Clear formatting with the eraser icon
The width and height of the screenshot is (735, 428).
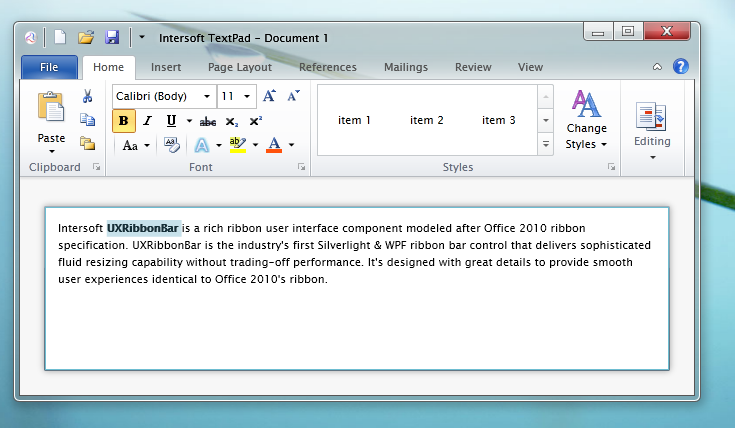click(x=172, y=145)
